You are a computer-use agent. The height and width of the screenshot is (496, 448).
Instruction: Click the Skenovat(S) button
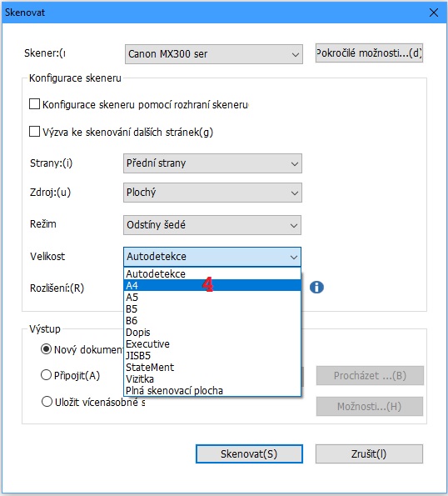[x=249, y=454]
